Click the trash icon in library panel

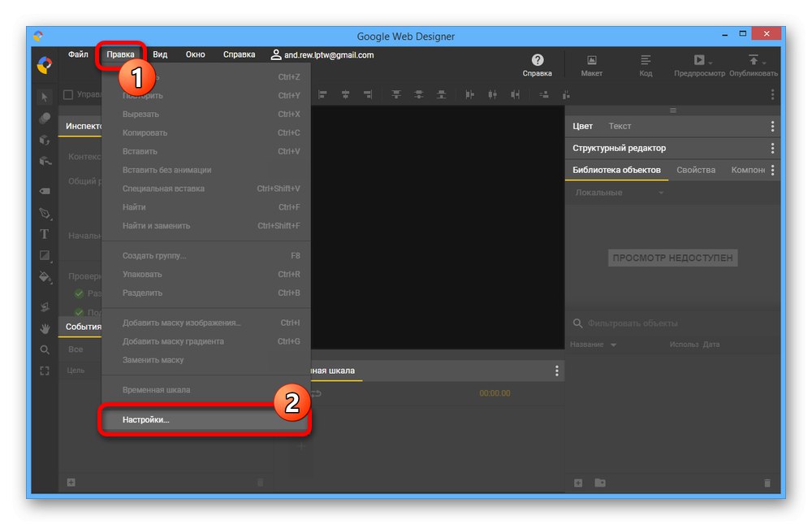click(x=767, y=483)
